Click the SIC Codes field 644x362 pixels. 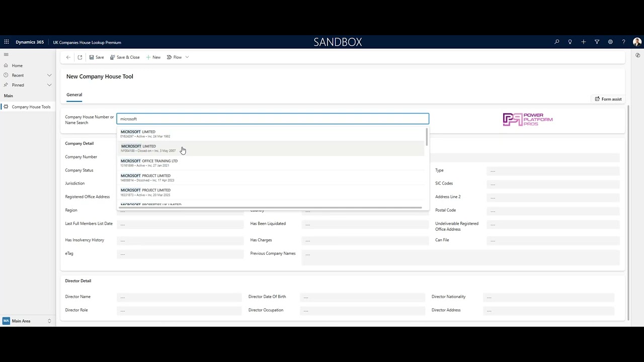[553, 184]
